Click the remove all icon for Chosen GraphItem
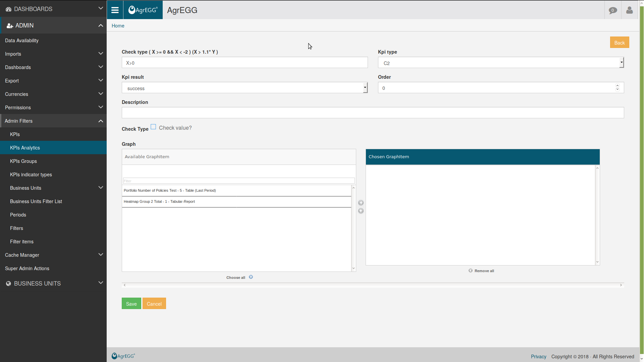Screen dimensions: 644x362 click(471, 270)
